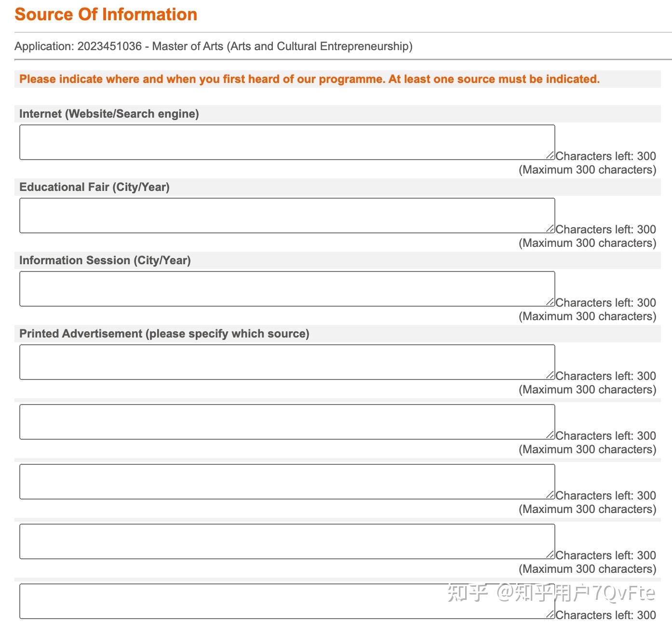Click the Educational Fair (City/Year) label
The height and width of the screenshot is (622, 672).
point(94,187)
